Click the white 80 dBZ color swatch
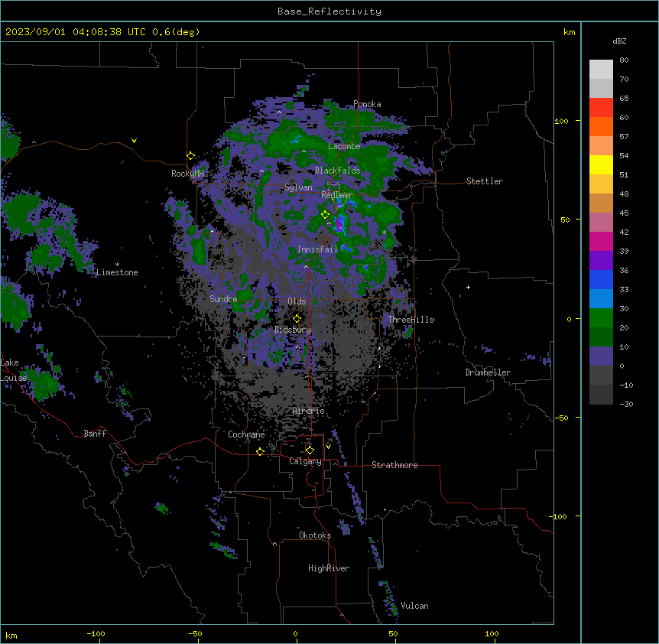Screen dimensions: 659x644 (601, 69)
